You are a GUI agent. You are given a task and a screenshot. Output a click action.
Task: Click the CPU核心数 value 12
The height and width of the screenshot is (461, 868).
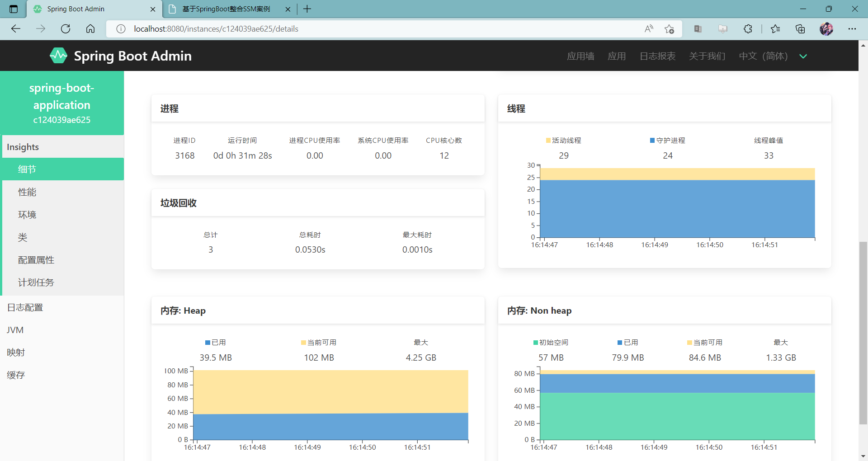444,155
